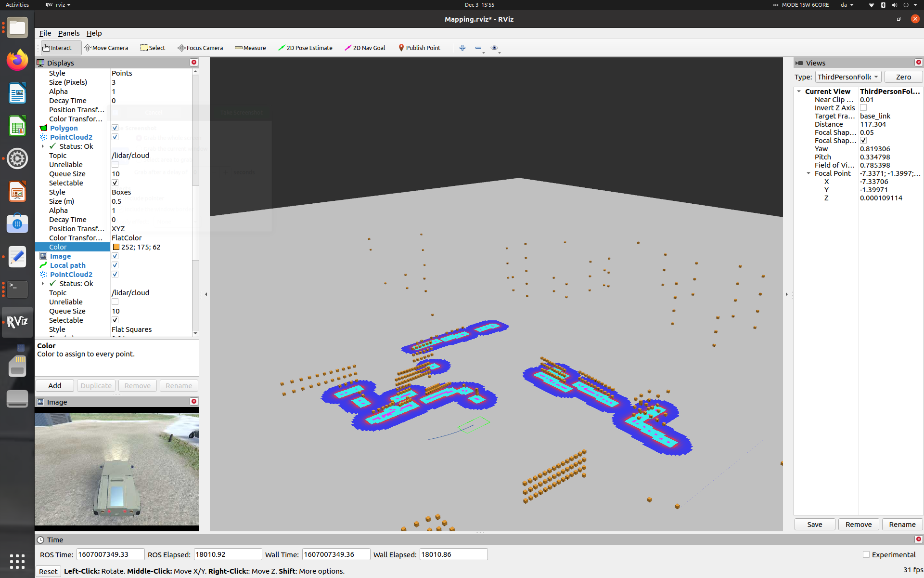Image resolution: width=924 pixels, height=578 pixels.
Task: Open rviz application menu in top bar
Action: 58,5
